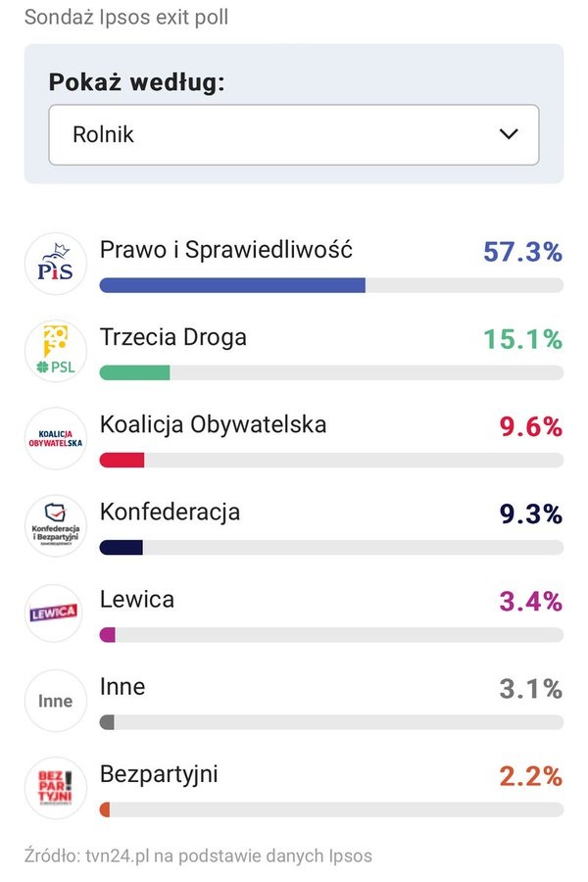Click the Trzecia Droga label
This screenshot has height=882, width=588.
pyautogui.click(x=173, y=337)
